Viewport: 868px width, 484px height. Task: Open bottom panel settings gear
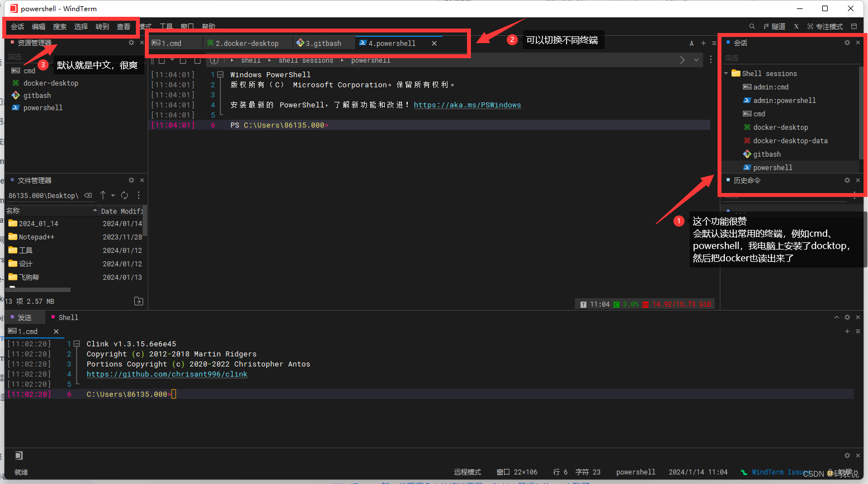(x=847, y=317)
